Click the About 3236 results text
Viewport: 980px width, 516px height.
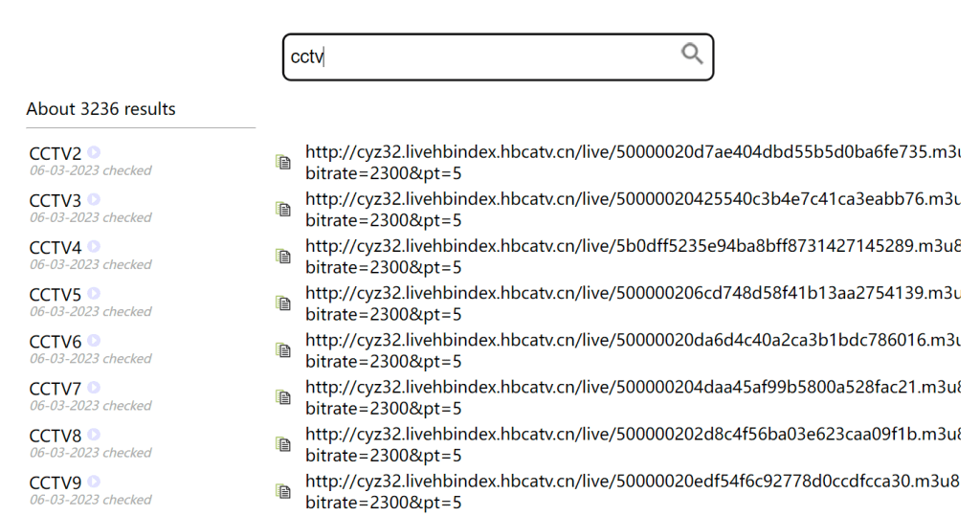pyautogui.click(x=100, y=109)
